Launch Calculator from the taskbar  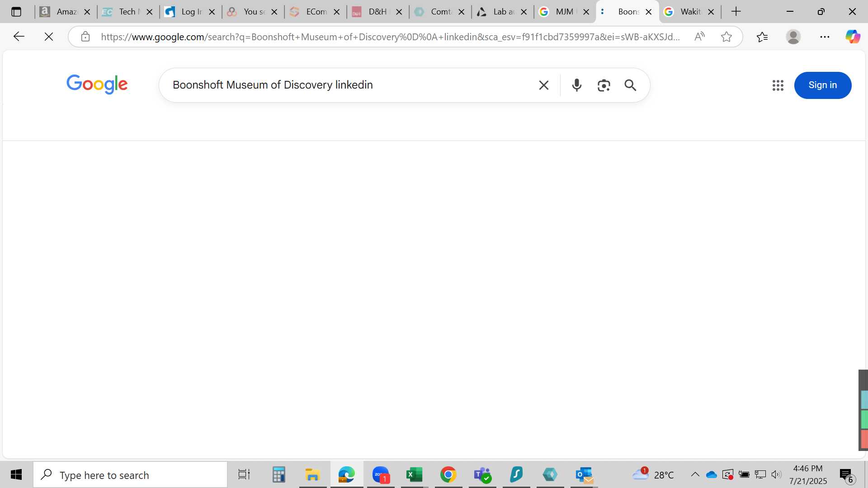[x=278, y=474]
